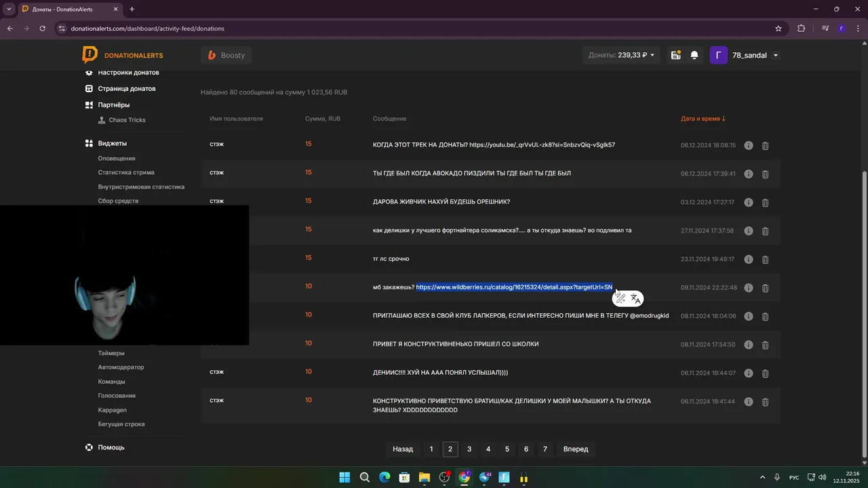
Task: Open File Explorer from taskbar
Action: (425, 477)
